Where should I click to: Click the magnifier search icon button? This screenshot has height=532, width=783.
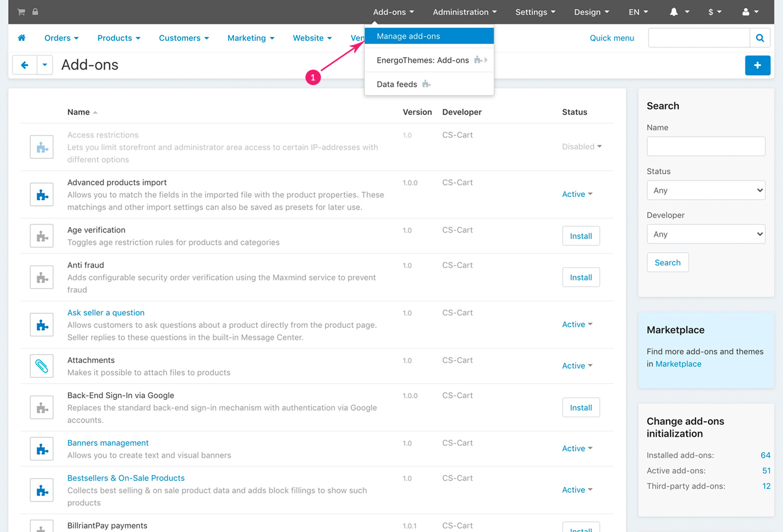(x=760, y=38)
